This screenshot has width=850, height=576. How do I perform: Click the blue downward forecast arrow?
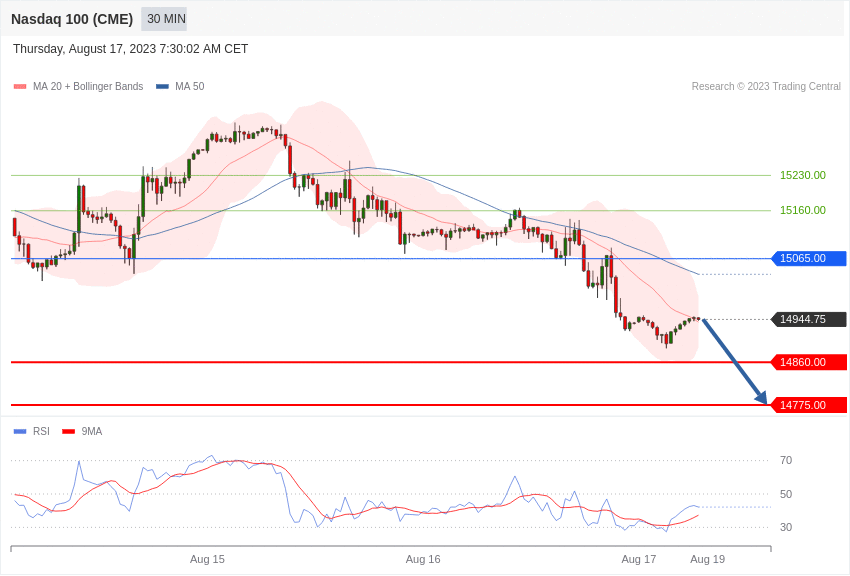[735, 362]
